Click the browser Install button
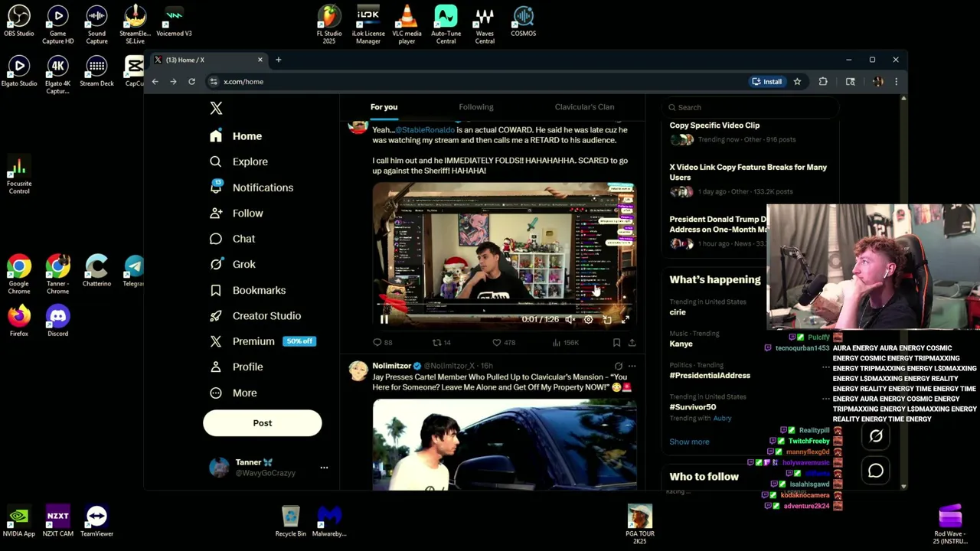980x551 pixels. 767,82
